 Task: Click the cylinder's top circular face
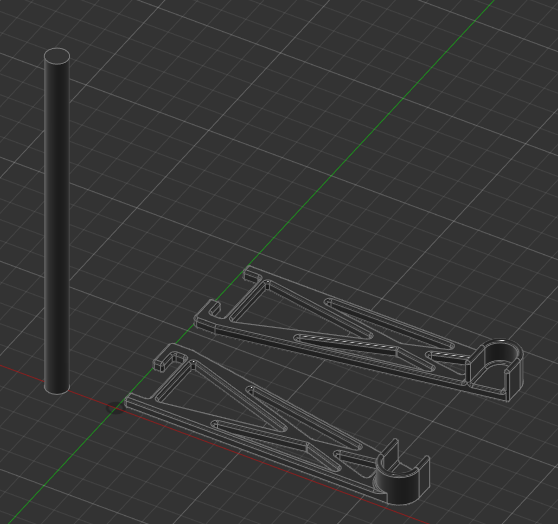point(57,56)
